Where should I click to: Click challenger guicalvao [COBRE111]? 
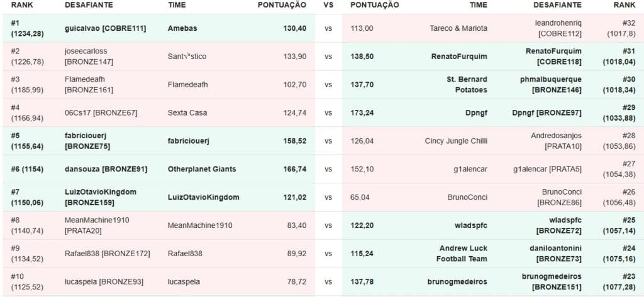102,28
